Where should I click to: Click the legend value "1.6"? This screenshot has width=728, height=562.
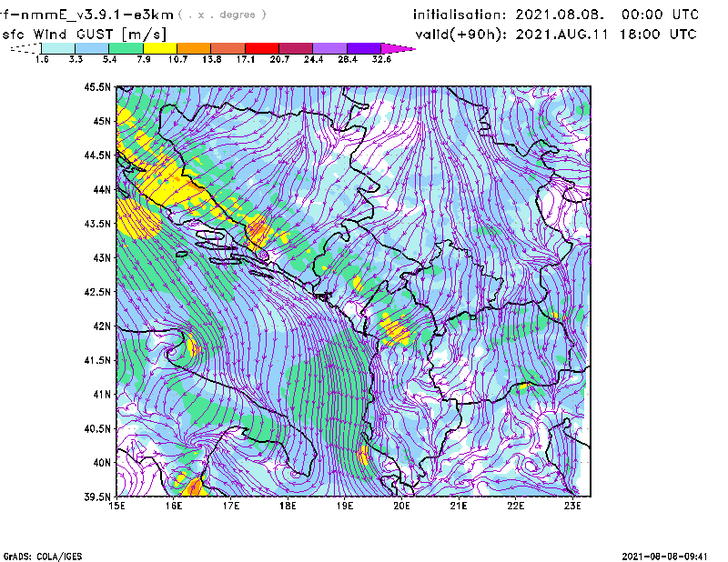[x=42, y=59]
